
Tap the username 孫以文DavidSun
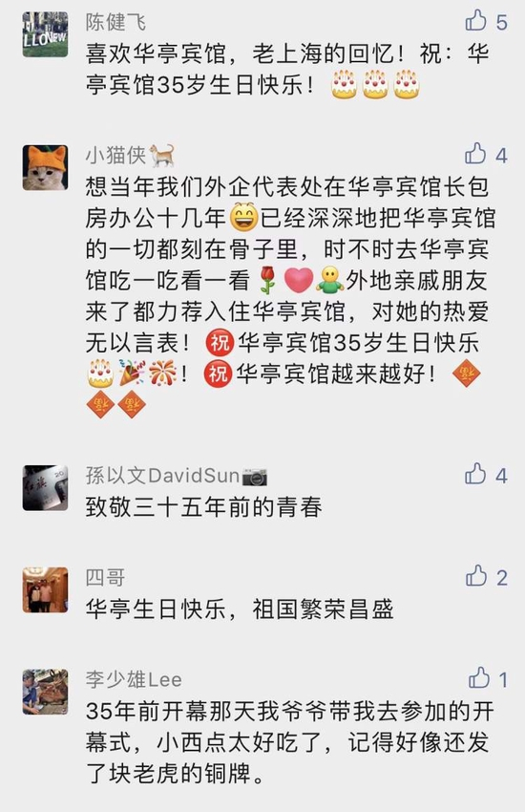point(162,476)
